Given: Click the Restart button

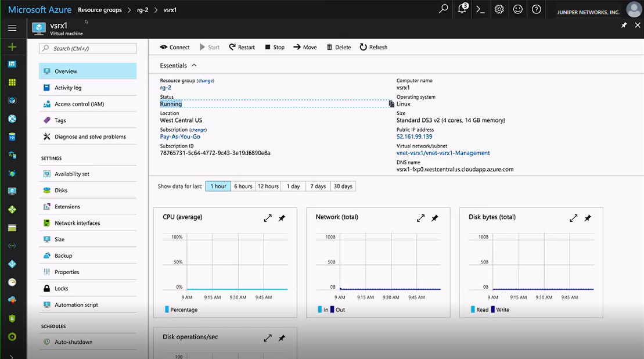Looking at the screenshot, I should [242, 47].
